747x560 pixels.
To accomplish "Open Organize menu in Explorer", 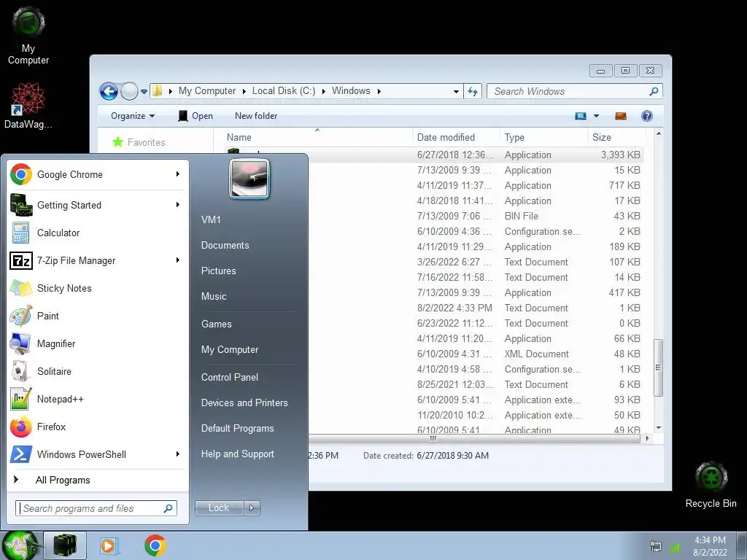I will click(x=133, y=116).
